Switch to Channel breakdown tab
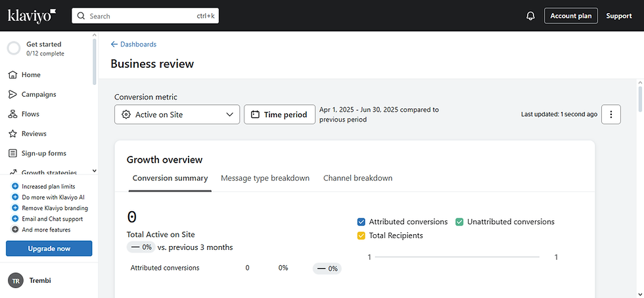 click(x=357, y=178)
